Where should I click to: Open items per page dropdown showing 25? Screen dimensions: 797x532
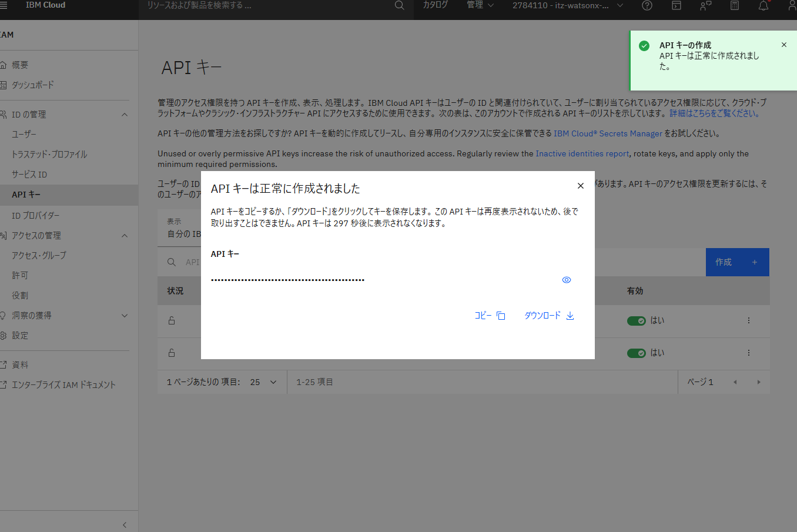coord(263,382)
